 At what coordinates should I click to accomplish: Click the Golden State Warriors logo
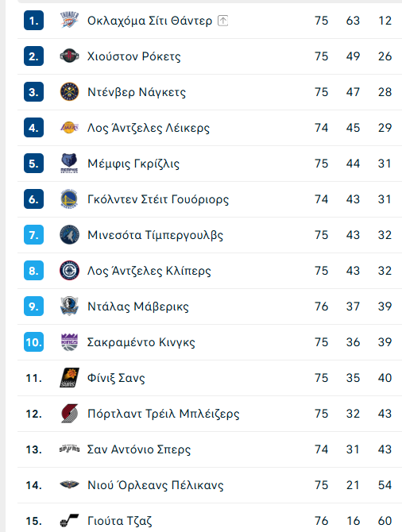click(69, 199)
